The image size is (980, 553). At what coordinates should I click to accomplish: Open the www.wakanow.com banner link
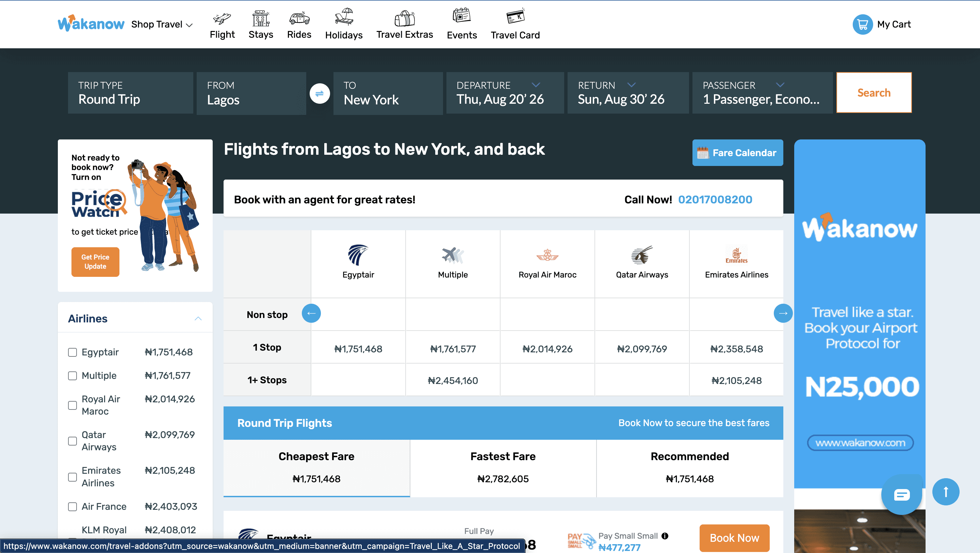[860, 443]
